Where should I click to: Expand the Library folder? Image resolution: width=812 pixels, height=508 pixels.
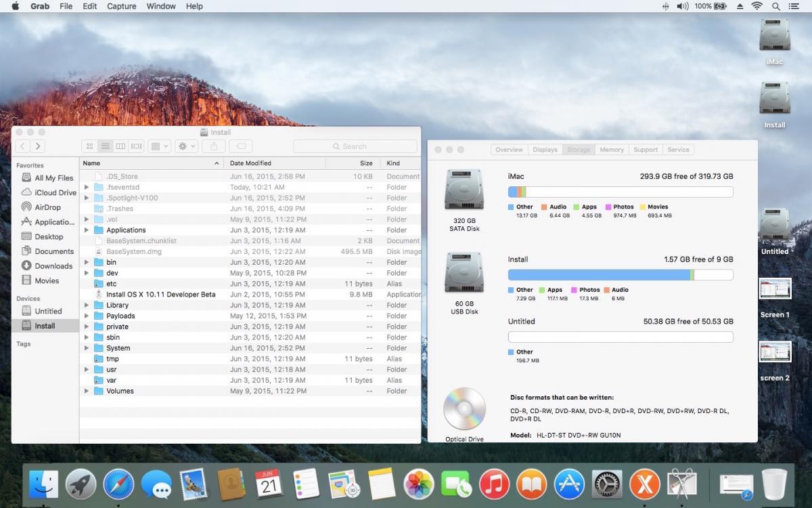[87, 305]
